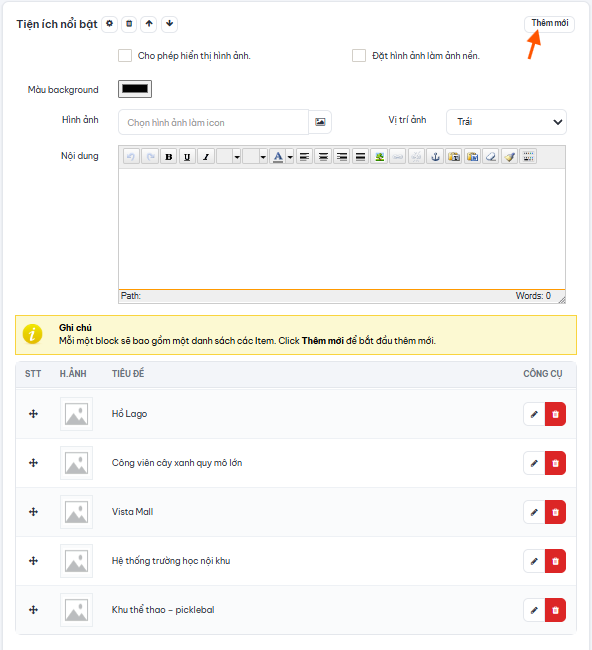Viewport: 592px width, 650px height.
Task: Open Hồ Lago image thumbnail
Action: [x=76, y=414]
